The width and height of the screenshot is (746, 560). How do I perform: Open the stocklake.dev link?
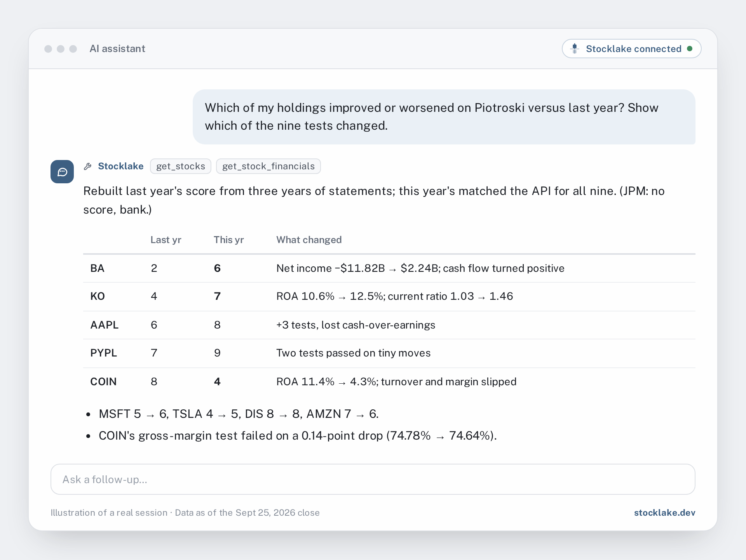pos(664,513)
